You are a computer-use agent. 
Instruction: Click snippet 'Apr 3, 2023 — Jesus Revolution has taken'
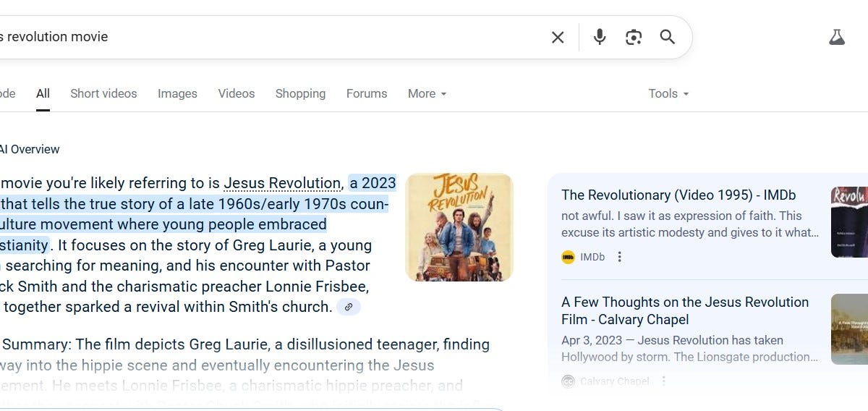pyautogui.click(x=672, y=340)
